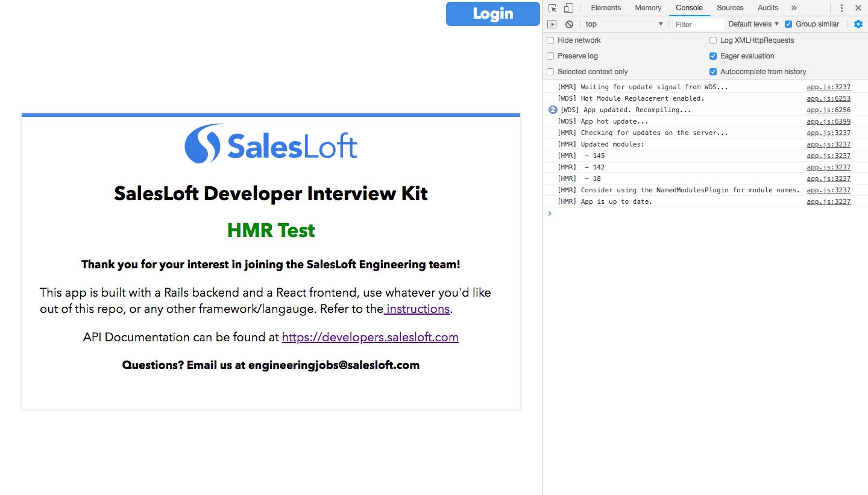Viewport: 868px width, 495px height.
Task: Open the Audits tab
Action: pos(768,8)
